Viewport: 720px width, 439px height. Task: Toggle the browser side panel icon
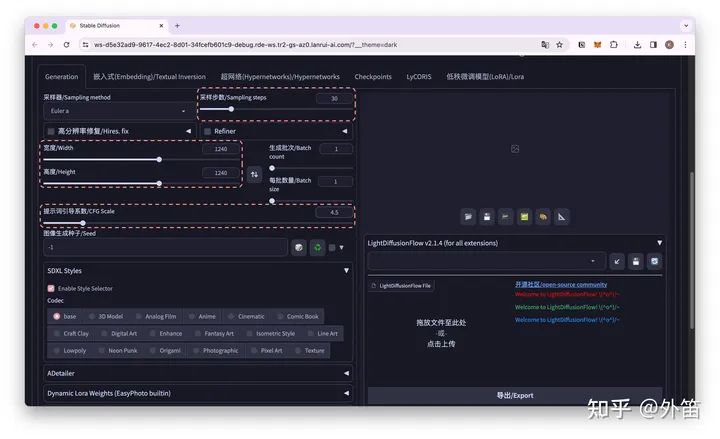[x=653, y=45]
